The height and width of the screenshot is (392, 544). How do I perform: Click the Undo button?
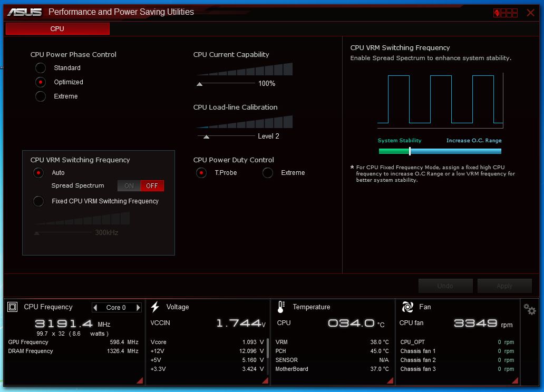445,286
